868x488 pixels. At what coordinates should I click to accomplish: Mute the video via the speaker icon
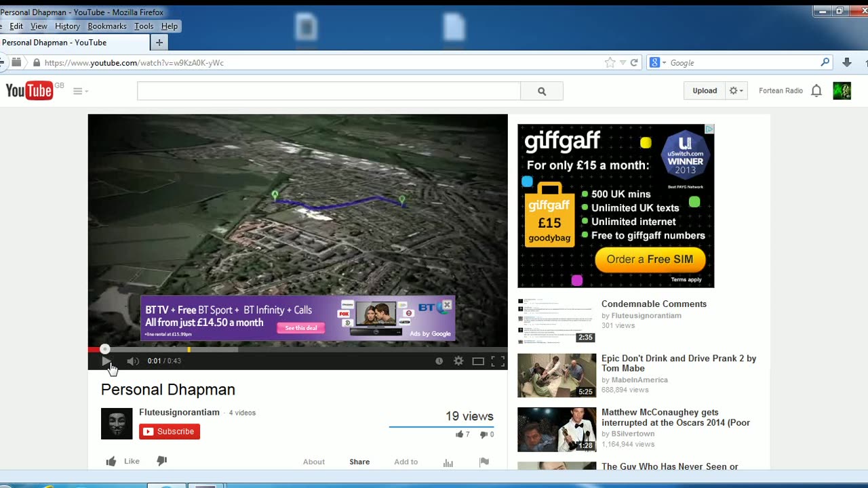[x=133, y=361]
